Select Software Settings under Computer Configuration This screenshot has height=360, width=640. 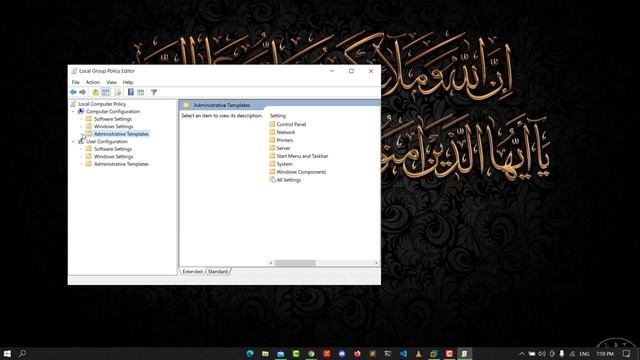pos(113,119)
